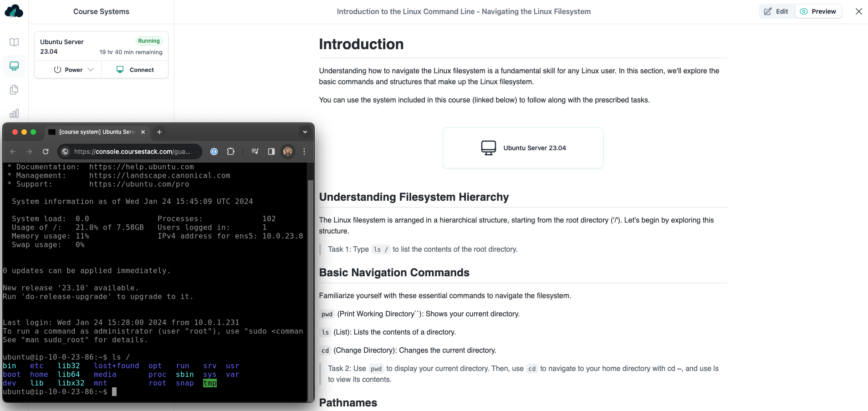Open the browser media controls icon
Screen dimensions: 868x411
[255, 152]
